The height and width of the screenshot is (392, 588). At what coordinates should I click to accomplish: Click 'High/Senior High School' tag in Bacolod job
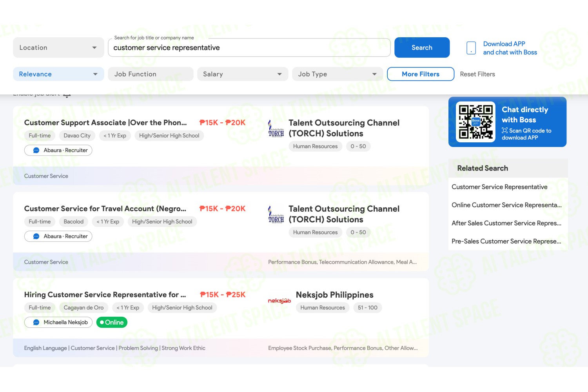162,221
